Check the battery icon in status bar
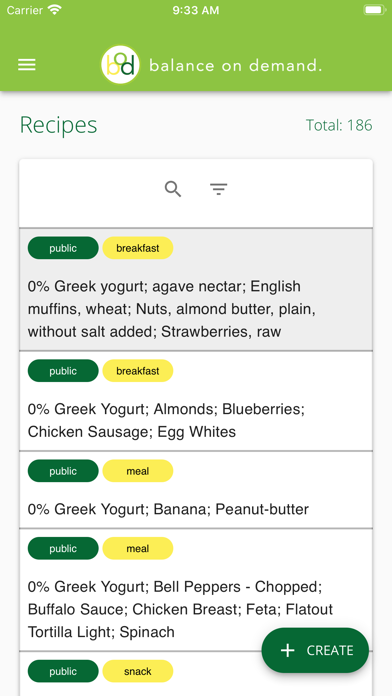The image size is (392, 696). pos(375,10)
